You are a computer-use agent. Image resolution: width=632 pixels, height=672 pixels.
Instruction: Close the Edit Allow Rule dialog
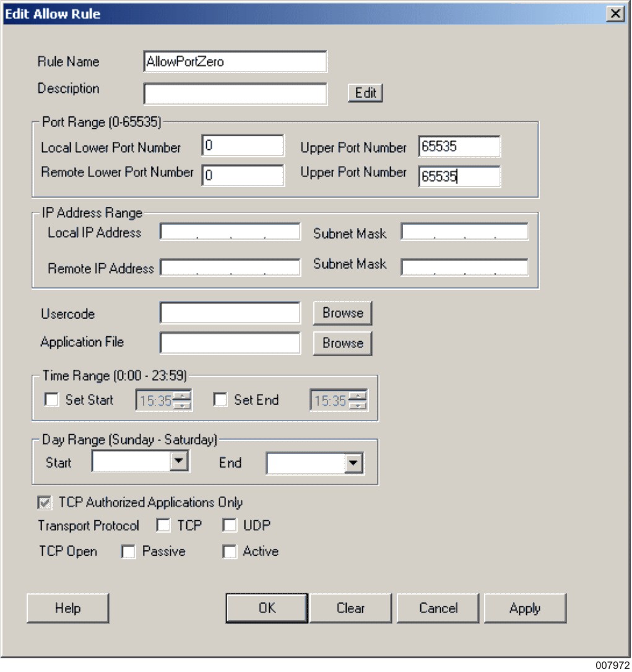point(614,14)
